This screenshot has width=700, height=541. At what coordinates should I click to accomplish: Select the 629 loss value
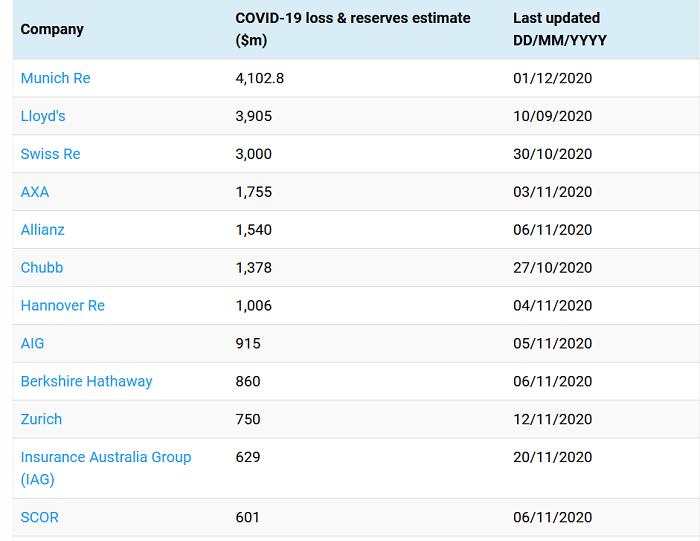point(248,458)
